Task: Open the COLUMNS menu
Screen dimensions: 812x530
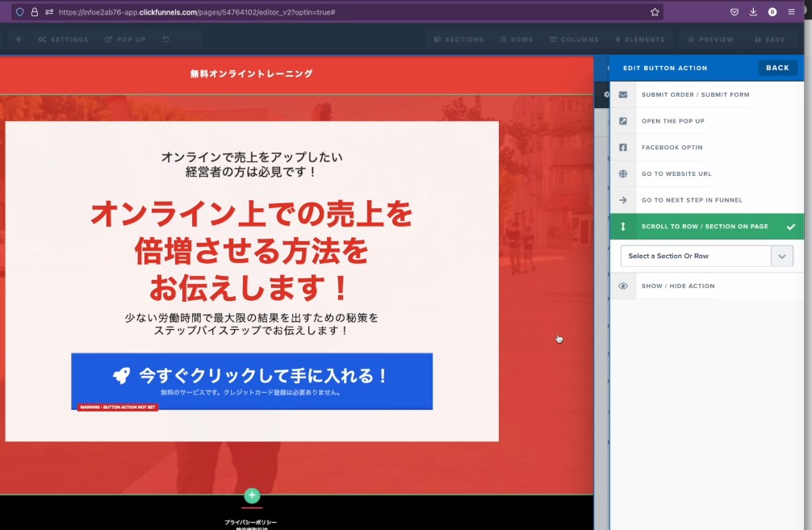Action: tap(574, 40)
